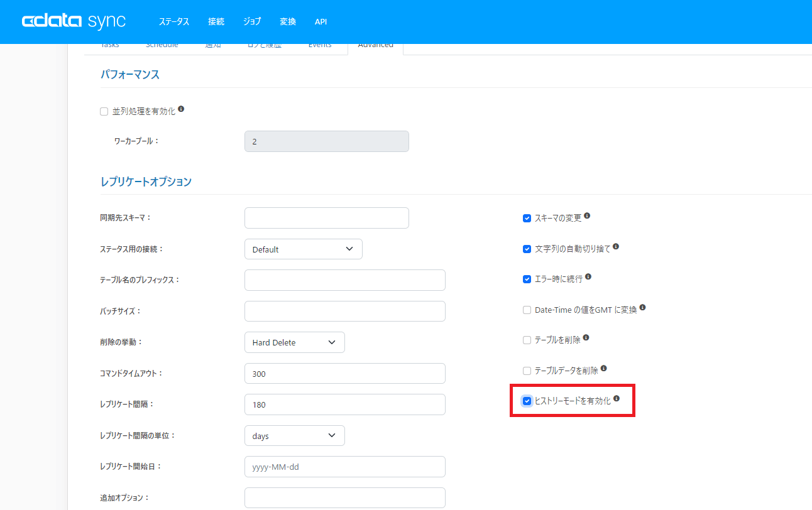Open info icon next to エラー時に続行

(588, 276)
